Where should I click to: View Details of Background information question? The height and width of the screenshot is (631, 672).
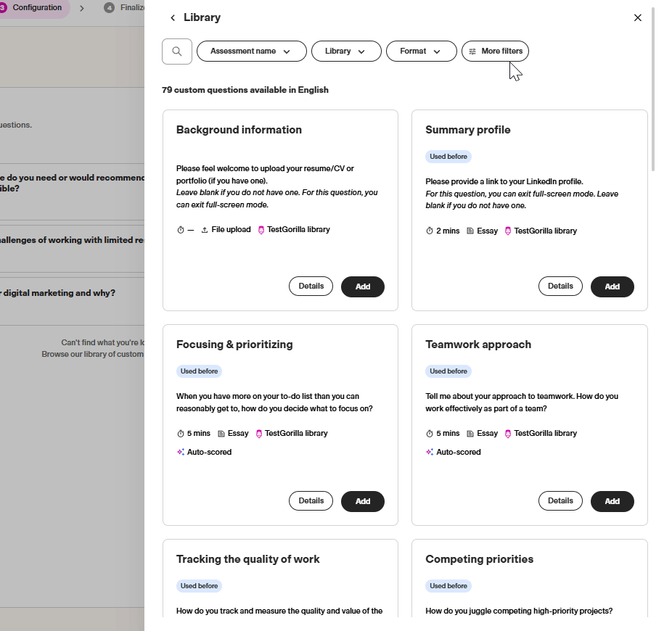[311, 286]
